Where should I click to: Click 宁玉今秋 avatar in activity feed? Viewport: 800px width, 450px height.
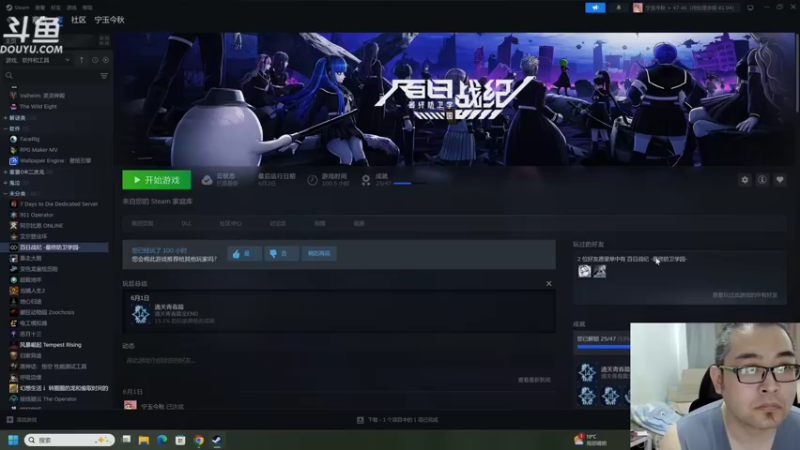pyautogui.click(x=131, y=406)
